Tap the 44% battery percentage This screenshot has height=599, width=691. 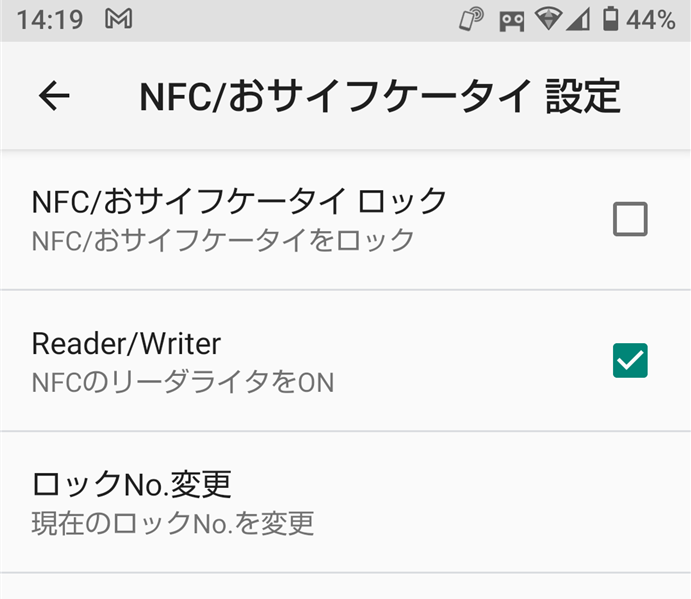coord(650,20)
